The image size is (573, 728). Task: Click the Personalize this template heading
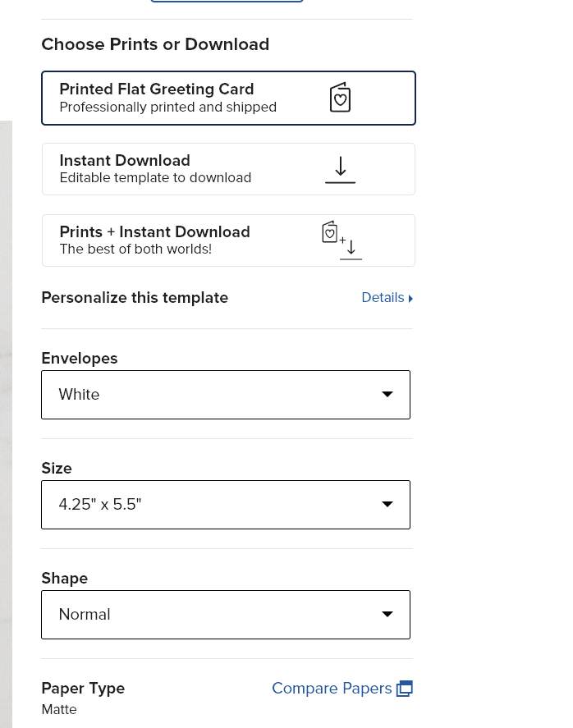(x=135, y=298)
